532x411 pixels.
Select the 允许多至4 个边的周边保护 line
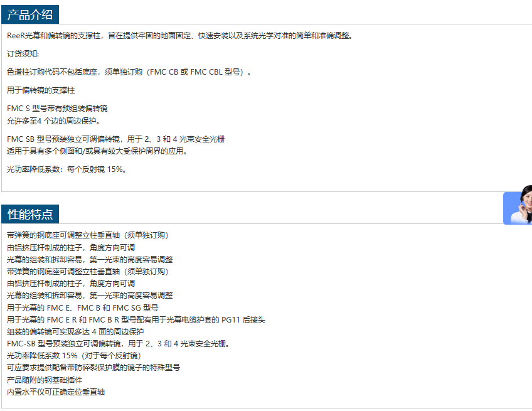(x=53, y=120)
